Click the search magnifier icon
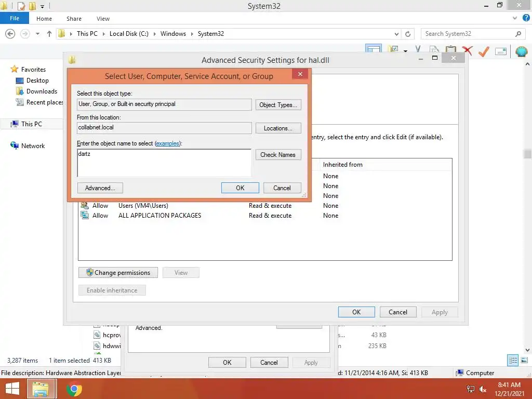The image size is (532, 399). point(518,34)
